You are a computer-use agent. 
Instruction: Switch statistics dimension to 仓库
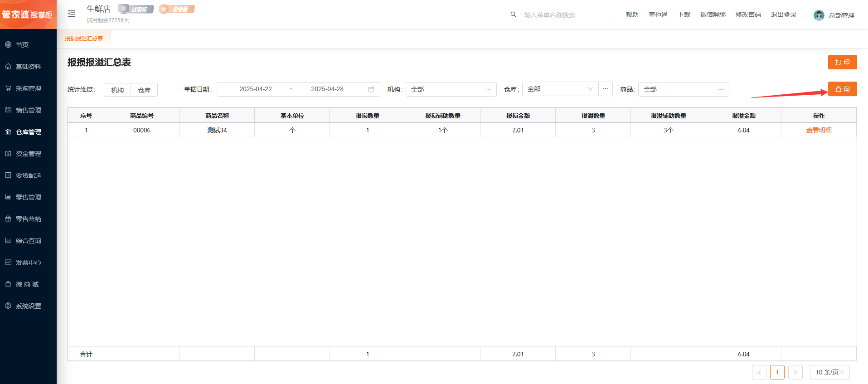tap(144, 90)
